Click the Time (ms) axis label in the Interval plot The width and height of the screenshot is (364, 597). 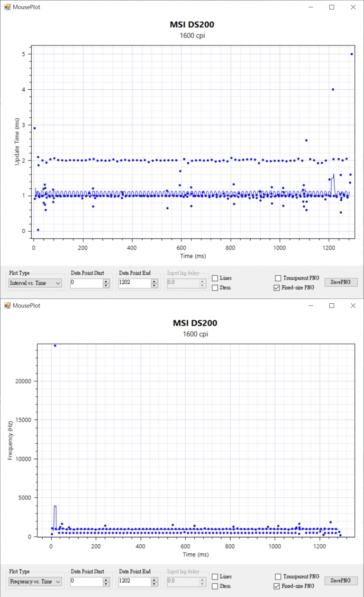pyautogui.click(x=193, y=256)
